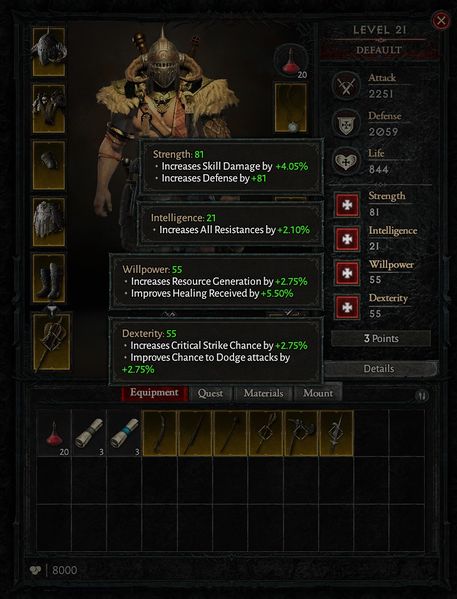
Task: Click the 3 Points button
Action: pos(381,338)
